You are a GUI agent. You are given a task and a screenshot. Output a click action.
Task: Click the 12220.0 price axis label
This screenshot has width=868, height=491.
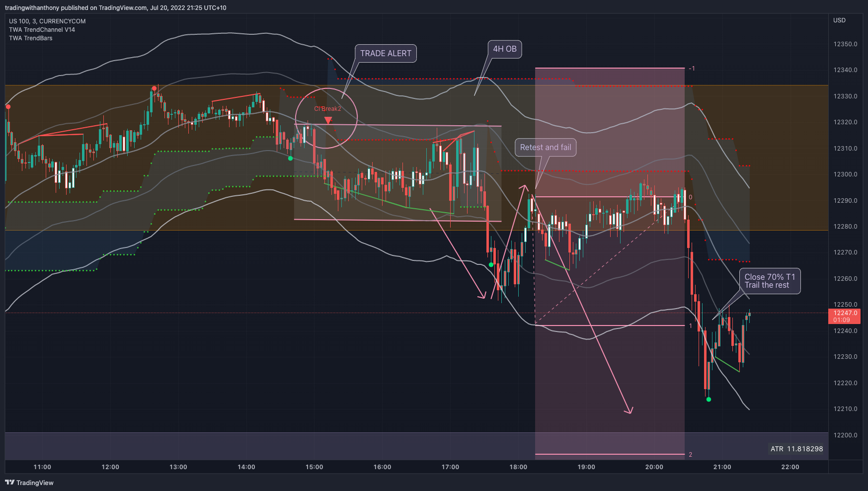(x=845, y=383)
